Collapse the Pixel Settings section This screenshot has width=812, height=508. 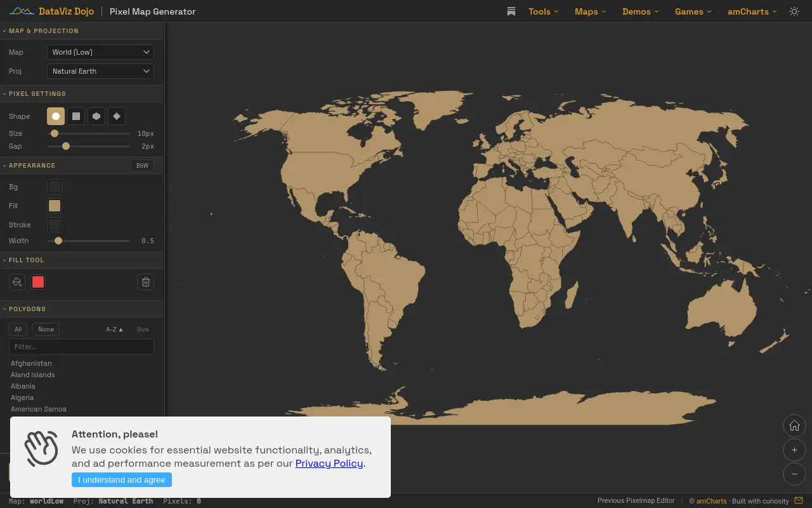(81, 93)
